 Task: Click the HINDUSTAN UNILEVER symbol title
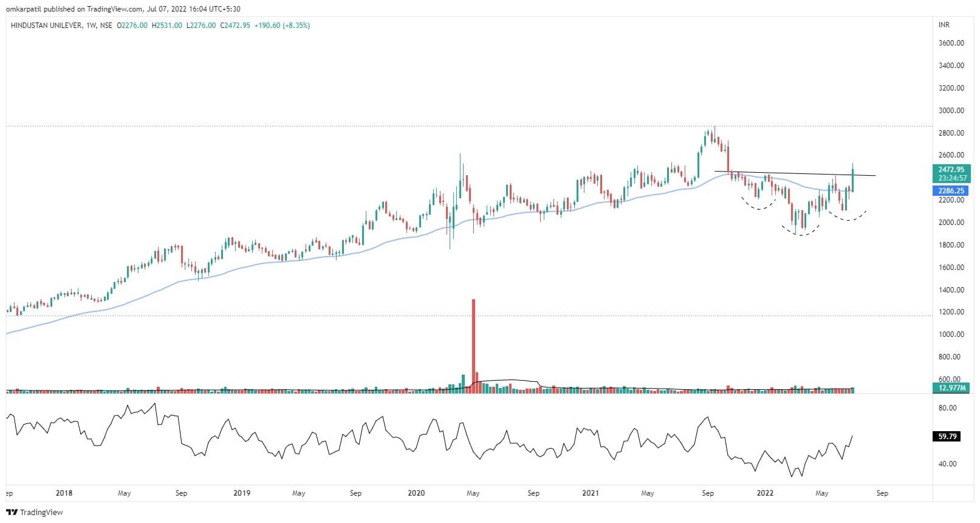coord(46,26)
